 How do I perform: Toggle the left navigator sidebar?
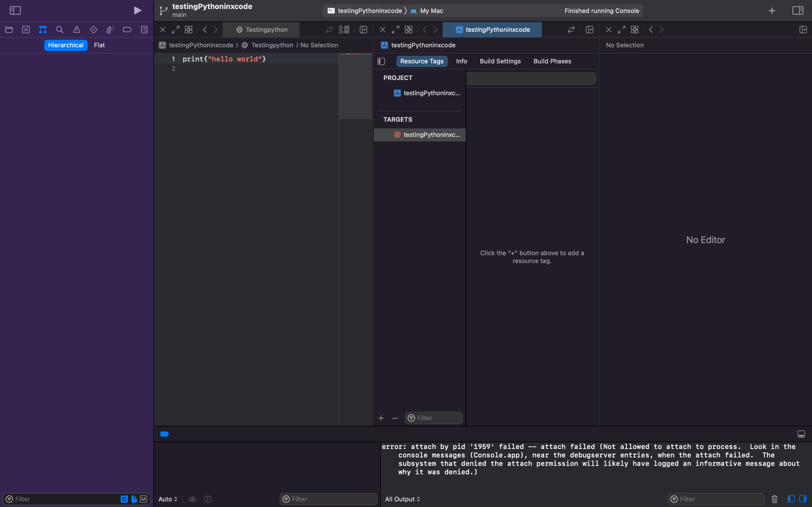(15, 10)
